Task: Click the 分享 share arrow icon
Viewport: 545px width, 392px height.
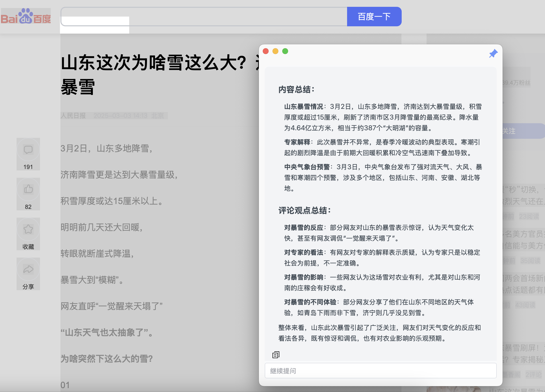Action: (x=28, y=269)
